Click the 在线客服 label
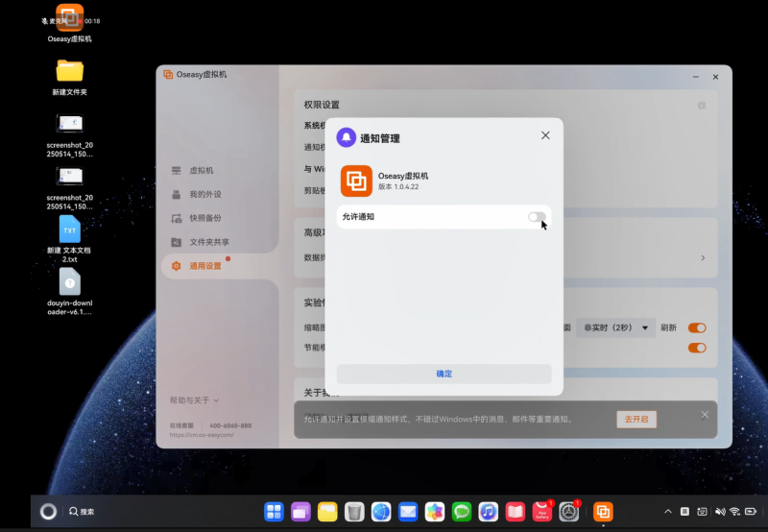Screen dimensions: 768x532 (181, 425)
